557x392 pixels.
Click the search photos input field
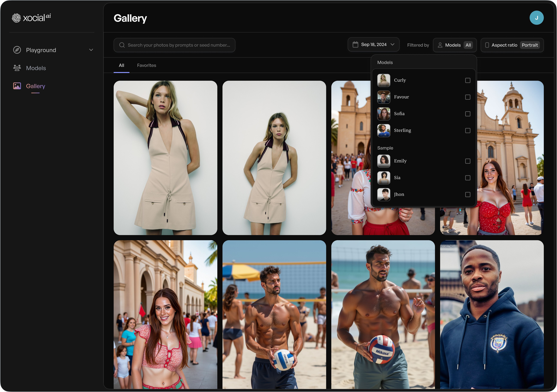point(174,45)
